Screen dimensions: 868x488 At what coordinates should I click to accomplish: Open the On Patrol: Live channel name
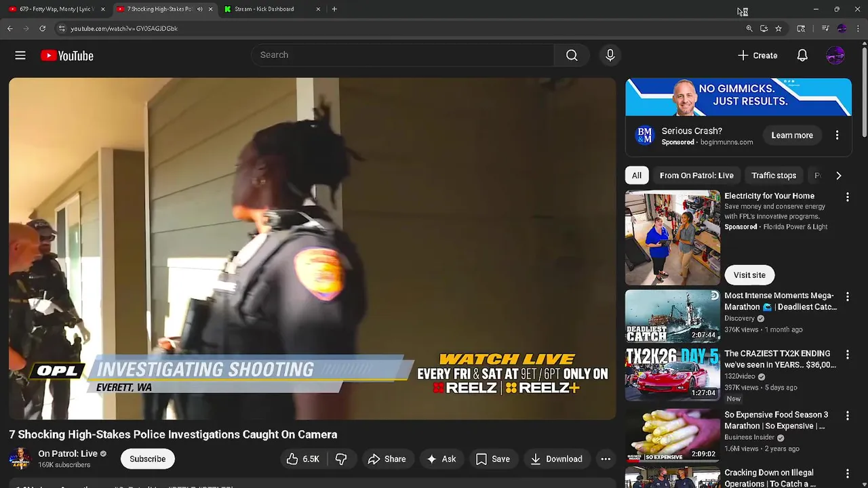click(68, 453)
